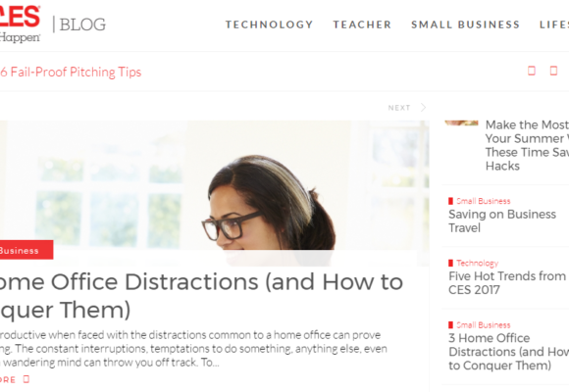Image resolution: width=569 pixels, height=392 pixels.
Task: Click the summer hacks article thumbnail
Action: (461, 122)
